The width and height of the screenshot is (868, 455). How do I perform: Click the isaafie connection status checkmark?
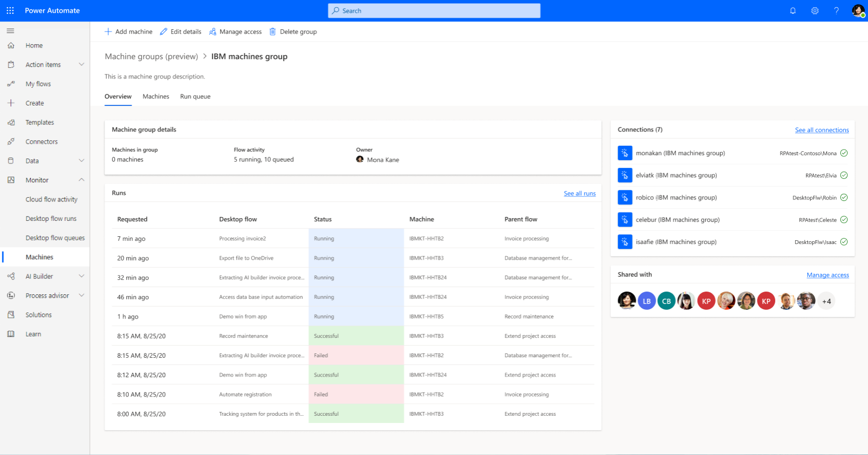click(x=844, y=242)
